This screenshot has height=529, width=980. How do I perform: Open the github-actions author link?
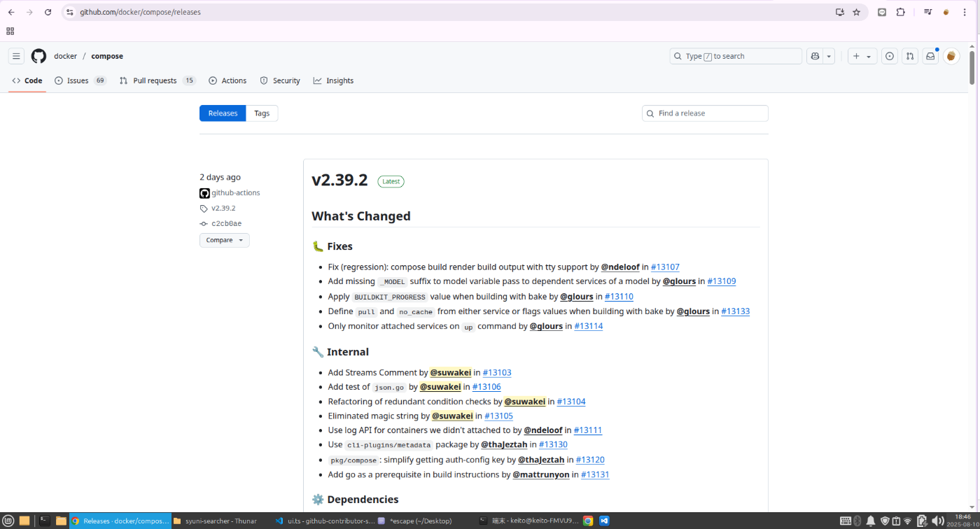point(236,193)
